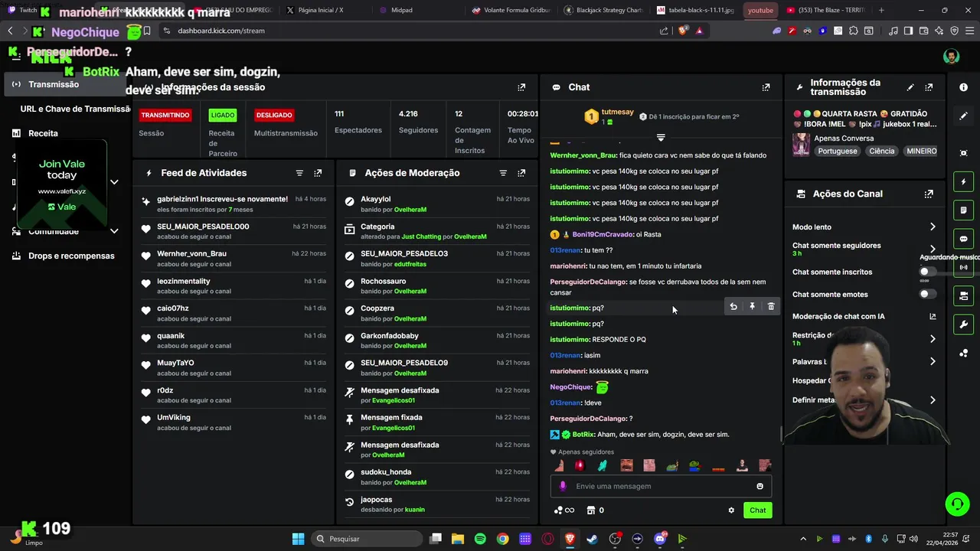Screen dimensions: 980x551
Task: Click the Portuguese language tag
Action: tap(838, 151)
